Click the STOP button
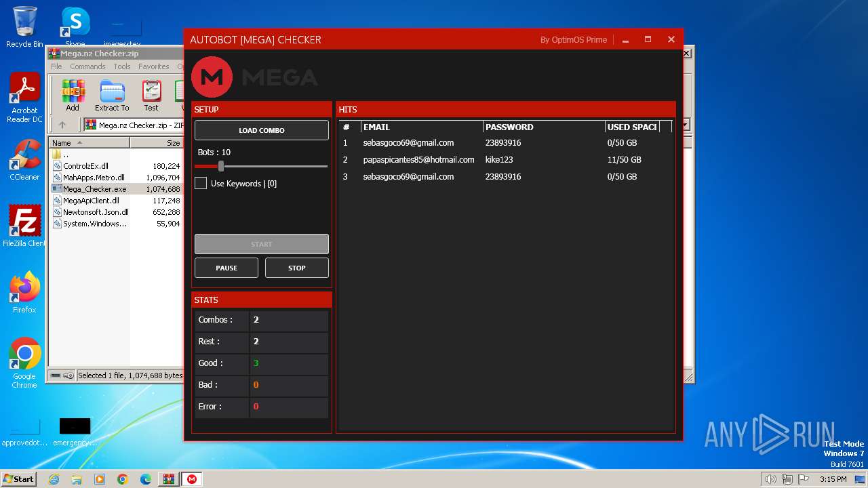This screenshot has height=488, width=868. (x=297, y=268)
